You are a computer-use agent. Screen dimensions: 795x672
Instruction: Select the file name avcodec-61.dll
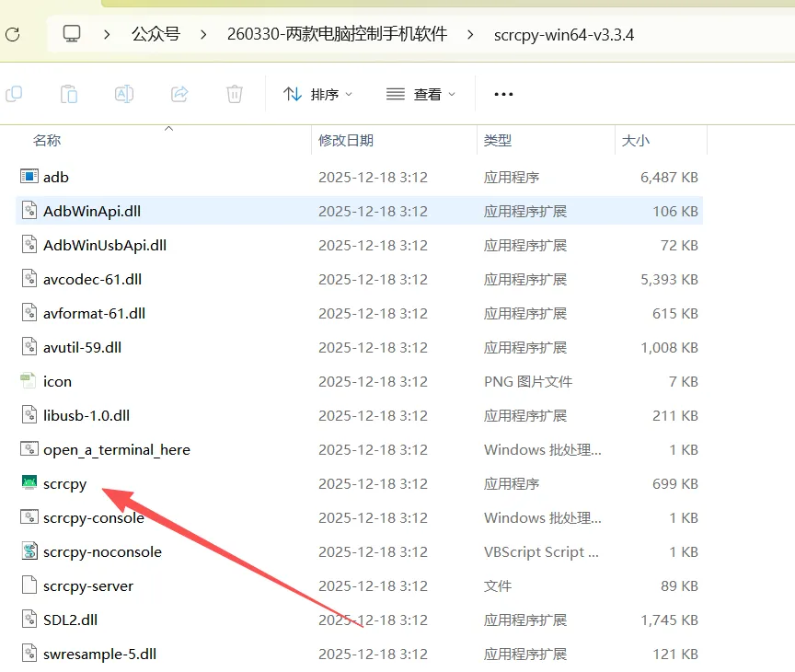[x=92, y=279]
